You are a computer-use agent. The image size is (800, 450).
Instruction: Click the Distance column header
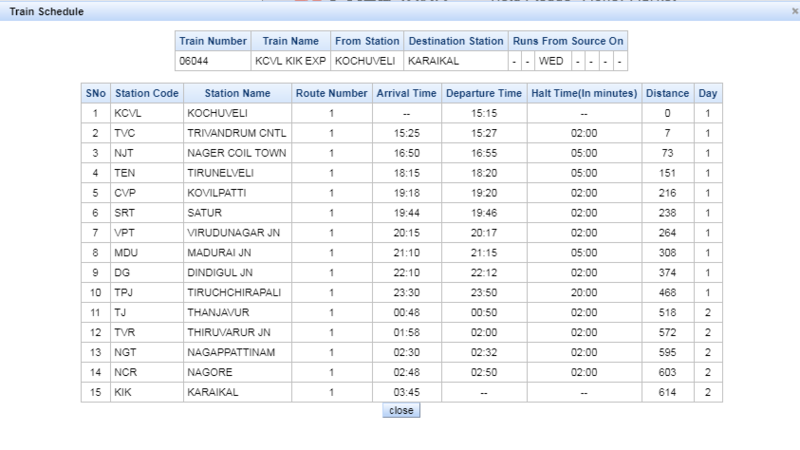[667, 93]
